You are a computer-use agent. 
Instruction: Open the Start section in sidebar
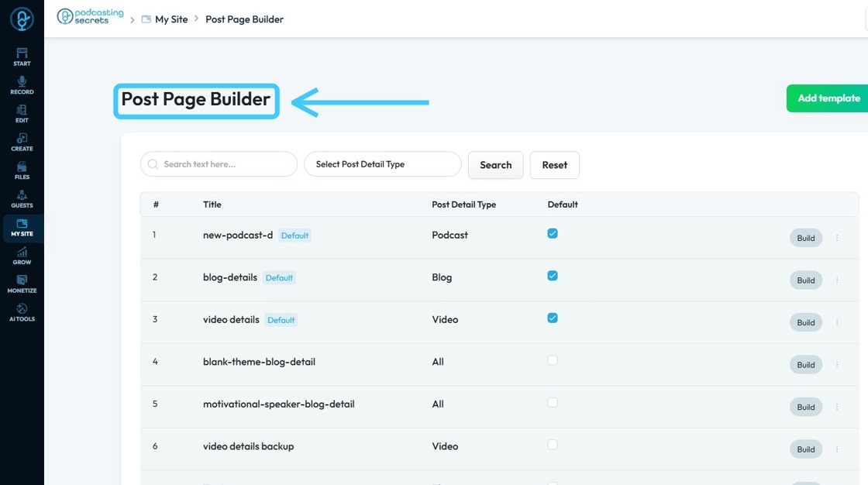click(22, 57)
